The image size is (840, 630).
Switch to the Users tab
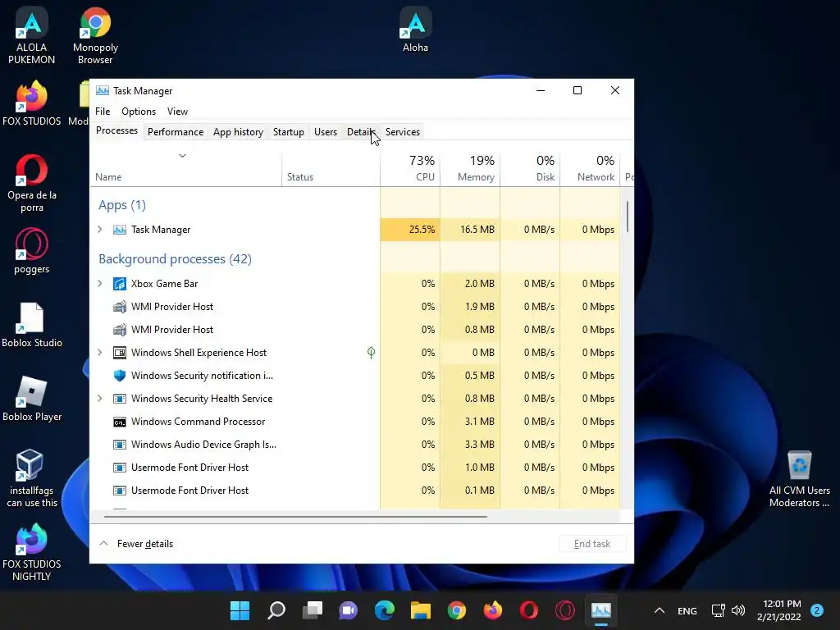tap(325, 132)
